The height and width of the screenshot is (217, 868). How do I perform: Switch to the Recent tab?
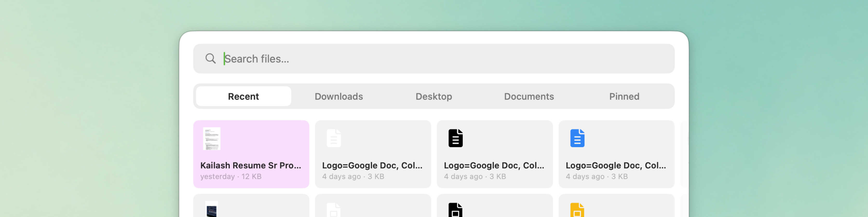tap(243, 96)
